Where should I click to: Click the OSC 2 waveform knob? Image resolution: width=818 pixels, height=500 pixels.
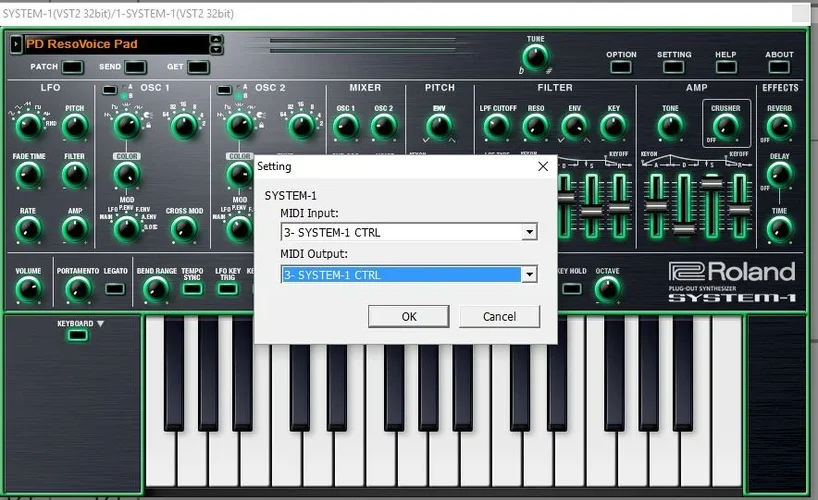(x=239, y=126)
